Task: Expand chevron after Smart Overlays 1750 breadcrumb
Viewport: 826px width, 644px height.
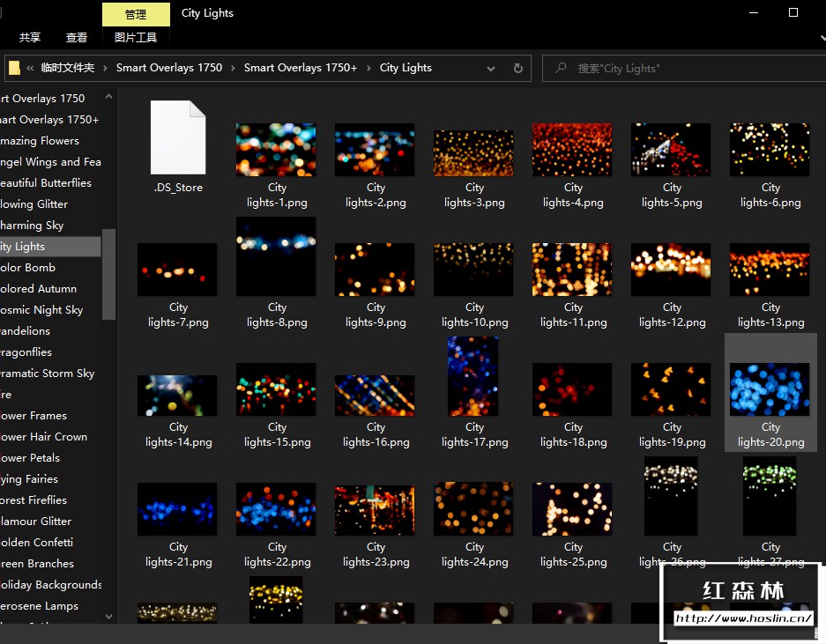Action: pyautogui.click(x=233, y=68)
